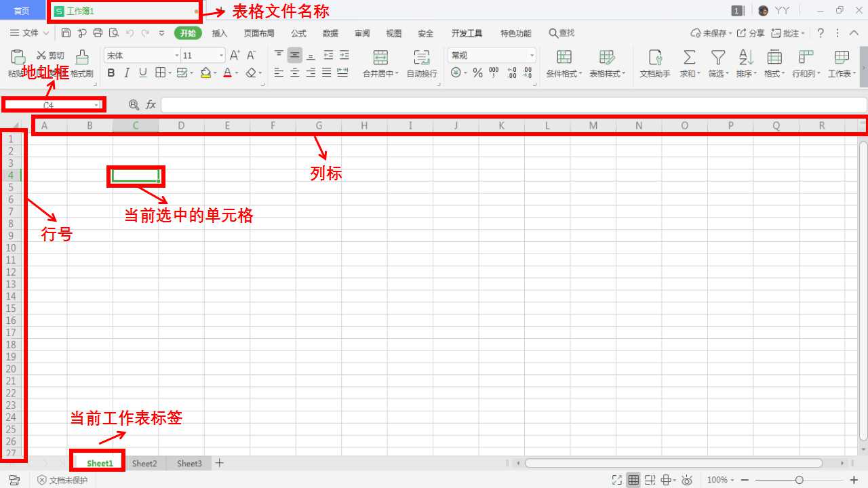Open the insert function fx icon

coord(151,104)
